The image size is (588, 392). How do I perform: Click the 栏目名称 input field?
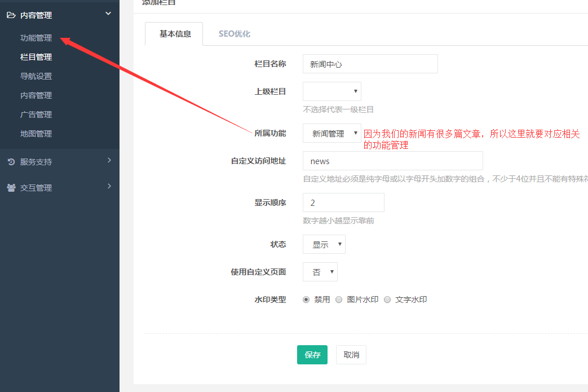click(x=370, y=64)
